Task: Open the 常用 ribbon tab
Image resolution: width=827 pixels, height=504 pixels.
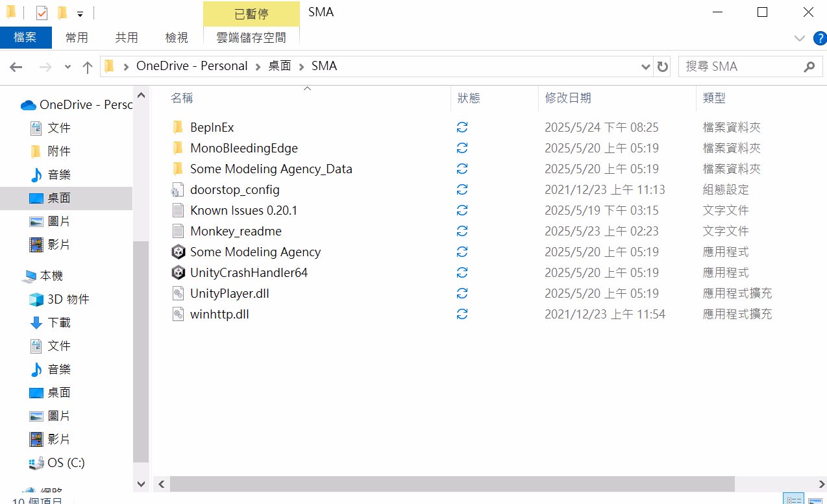Action: (77, 38)
